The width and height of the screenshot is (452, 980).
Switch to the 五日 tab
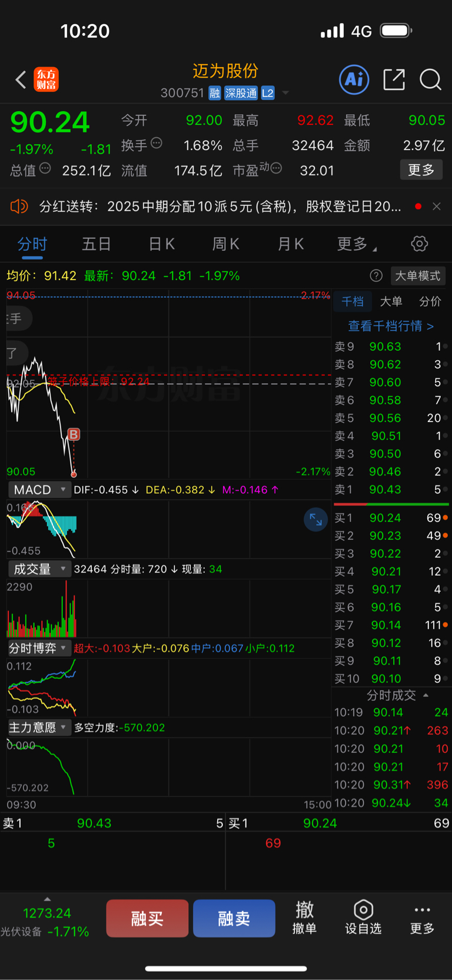click(97, 244)
